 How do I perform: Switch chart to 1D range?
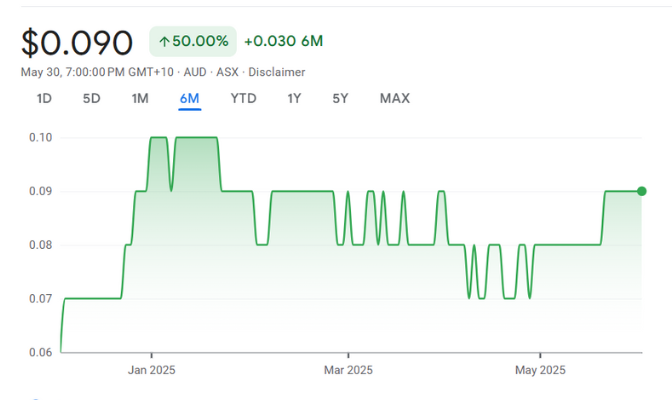click(x=44, y=99)
